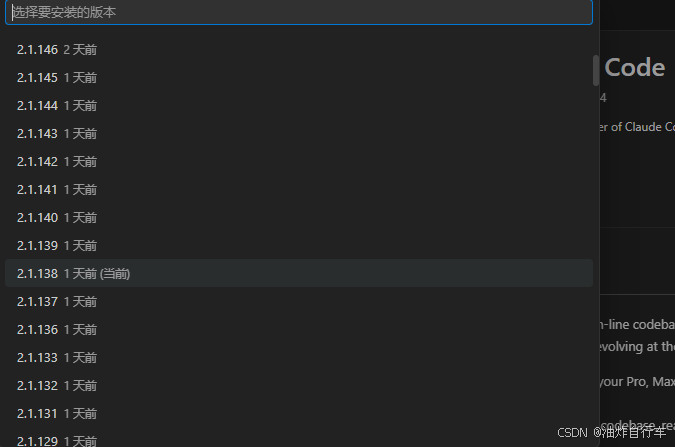Choose version 2.1.132

pyautogui.click(x=299, y=385)
